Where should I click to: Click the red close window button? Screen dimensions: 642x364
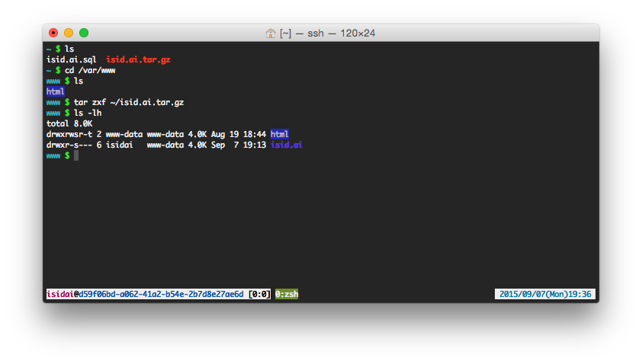coord(53,33)
